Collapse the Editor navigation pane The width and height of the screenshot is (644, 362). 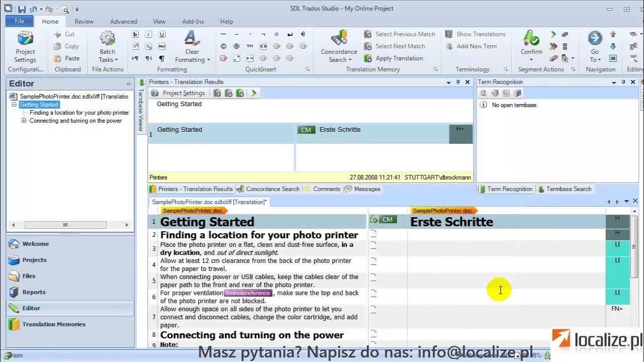128,84
